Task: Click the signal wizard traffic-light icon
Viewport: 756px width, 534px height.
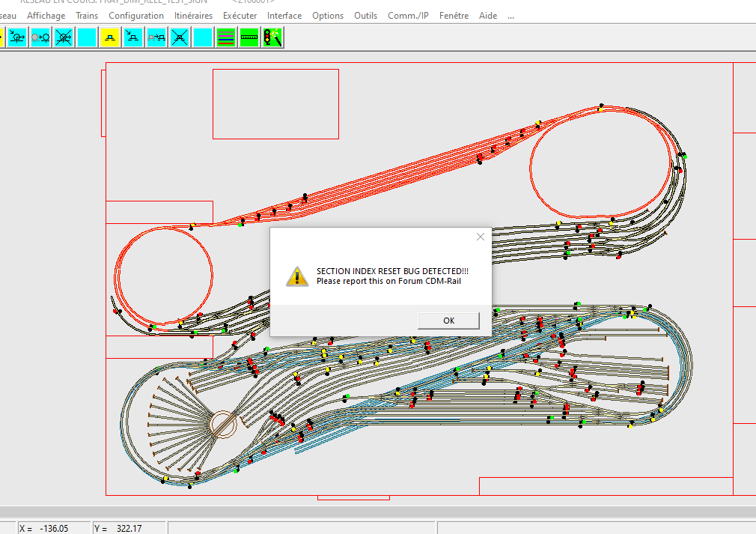Action: click(x=272, y=37)
